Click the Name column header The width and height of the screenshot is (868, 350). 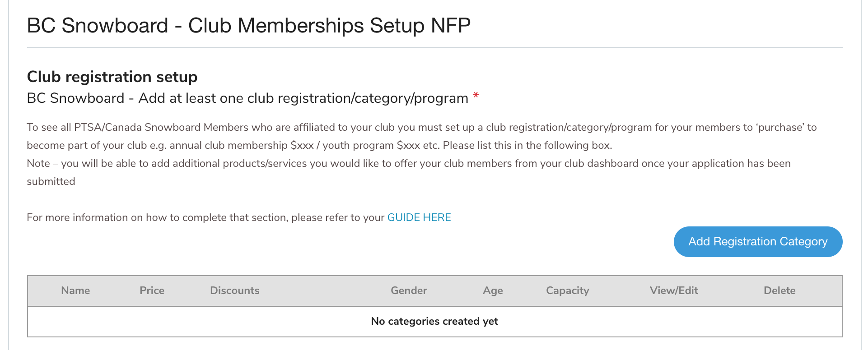tap(75, 290)
